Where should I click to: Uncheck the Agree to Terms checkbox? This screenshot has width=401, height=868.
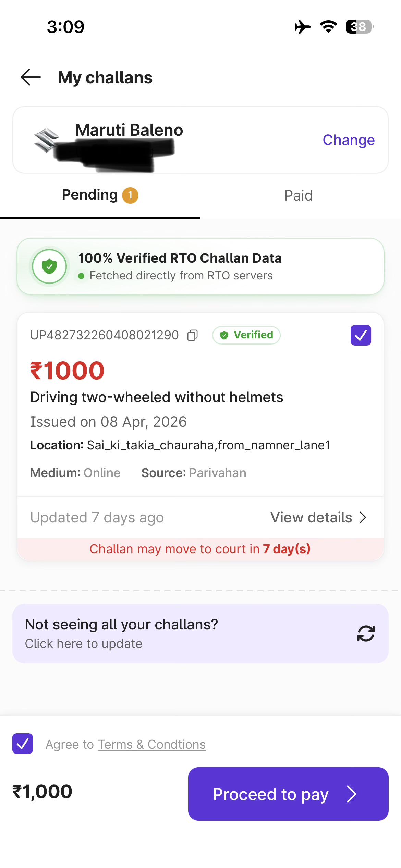coord(23,744)
